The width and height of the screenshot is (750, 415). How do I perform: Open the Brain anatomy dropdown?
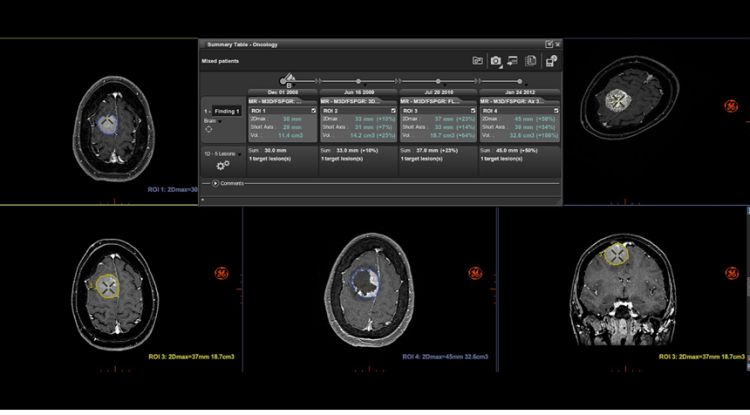[220, 122]
